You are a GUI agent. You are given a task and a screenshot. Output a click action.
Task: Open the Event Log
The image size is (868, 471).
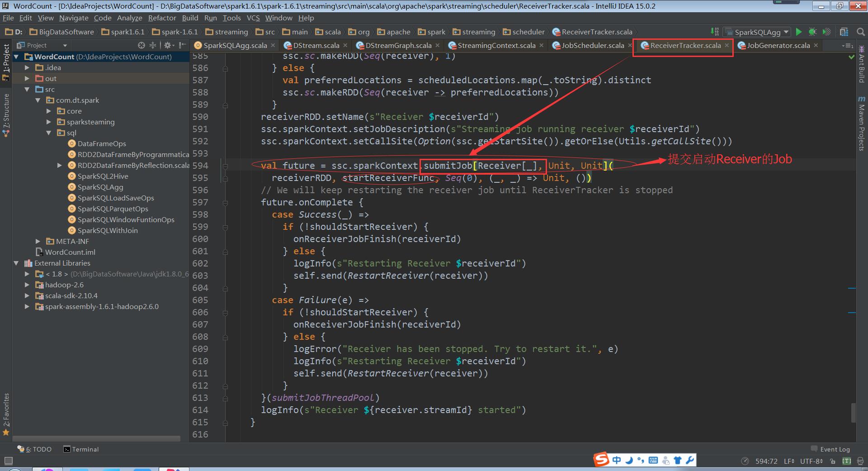tap(830, 449)
